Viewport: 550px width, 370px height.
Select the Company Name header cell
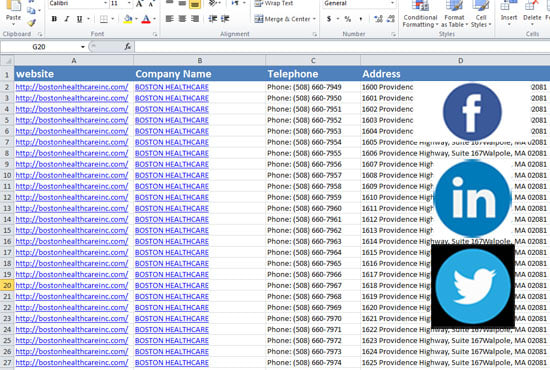pos(200,74)
